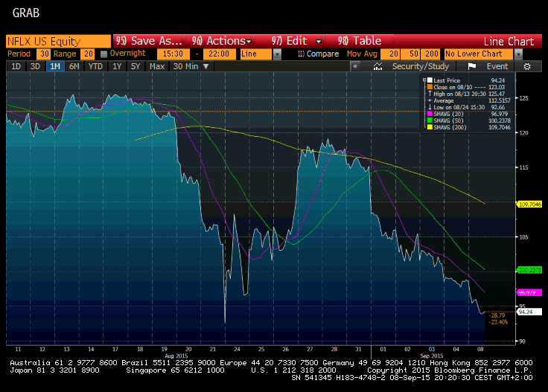Click the Table button
548x392 pixels.
tap(359, 41)
